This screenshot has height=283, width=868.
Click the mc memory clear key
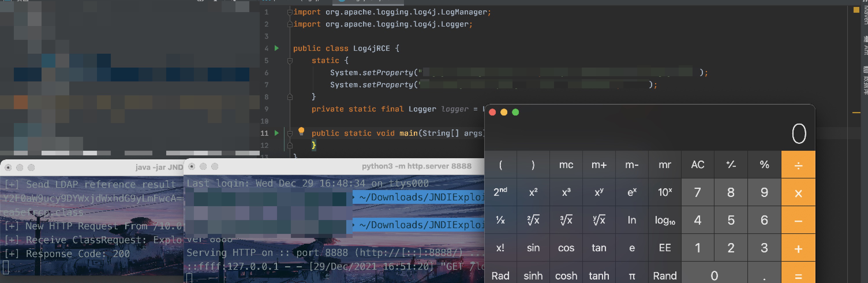566,165
